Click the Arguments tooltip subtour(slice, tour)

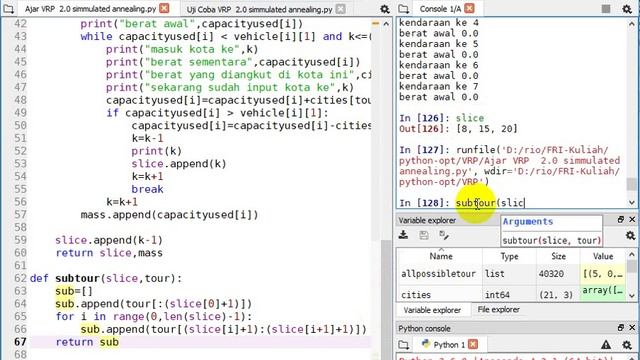[551, 240]
